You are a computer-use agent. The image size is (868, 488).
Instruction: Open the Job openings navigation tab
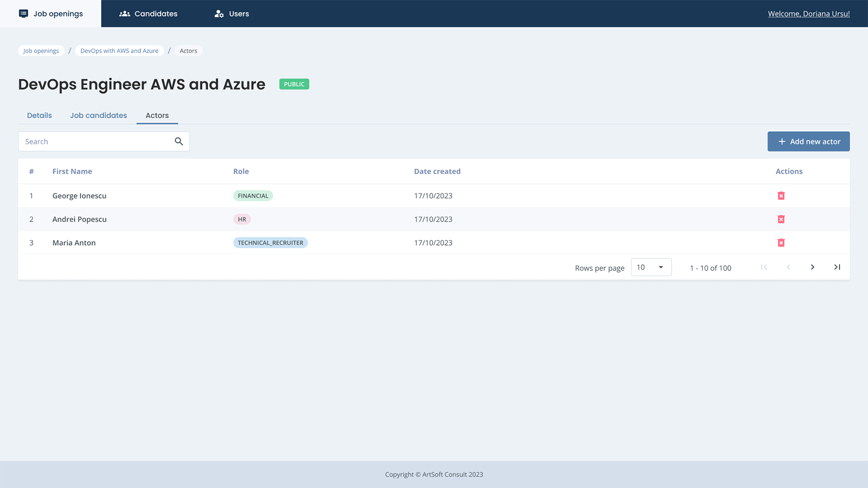coord(50,14)
